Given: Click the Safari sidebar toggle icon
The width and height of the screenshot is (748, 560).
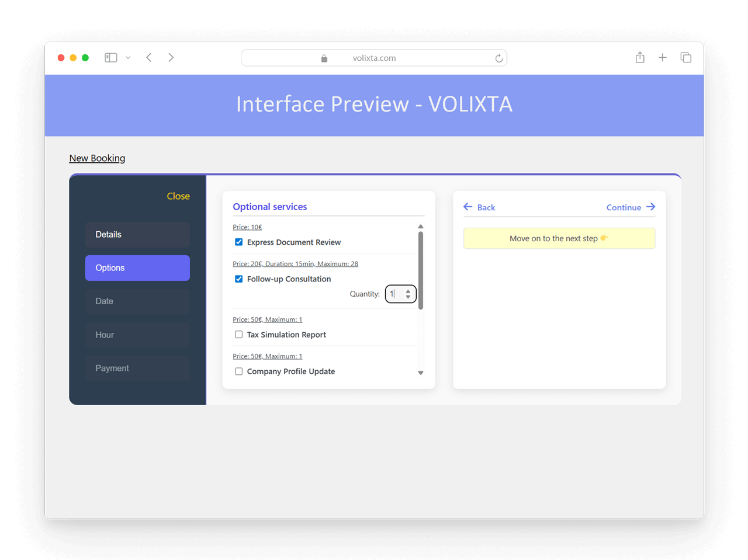Looking at the screenshot, I should point(111,58).
